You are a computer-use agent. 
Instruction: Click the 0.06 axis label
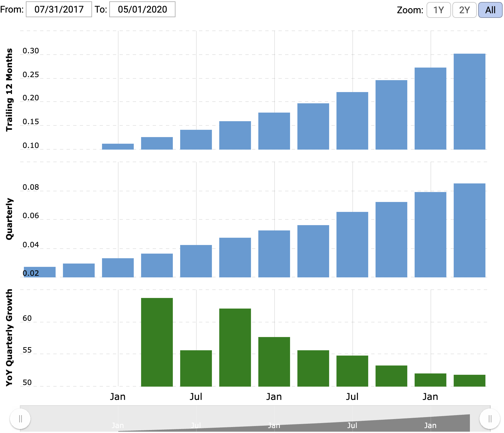pos(31,216)
